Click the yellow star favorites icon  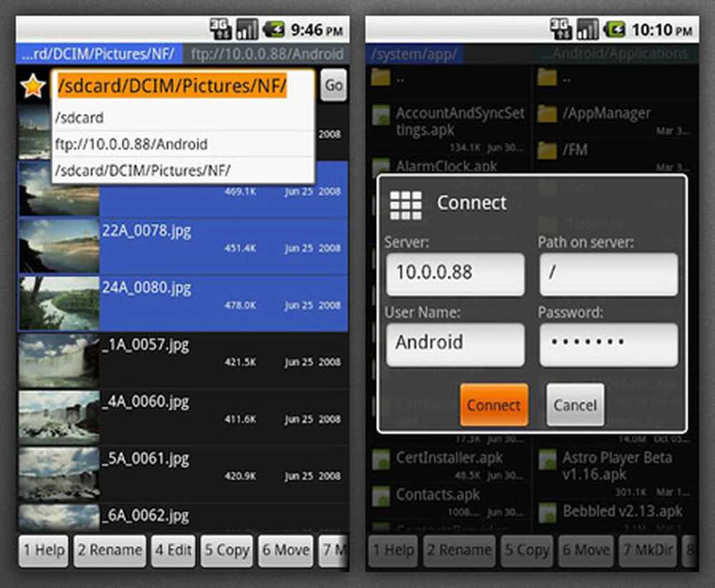pyautogui.click(x=32, y=87)
